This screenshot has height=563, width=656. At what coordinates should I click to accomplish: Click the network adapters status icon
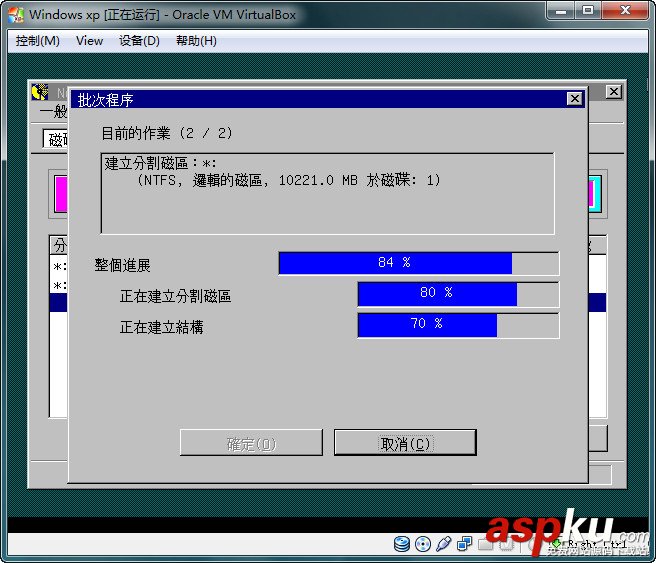[464, 544]
